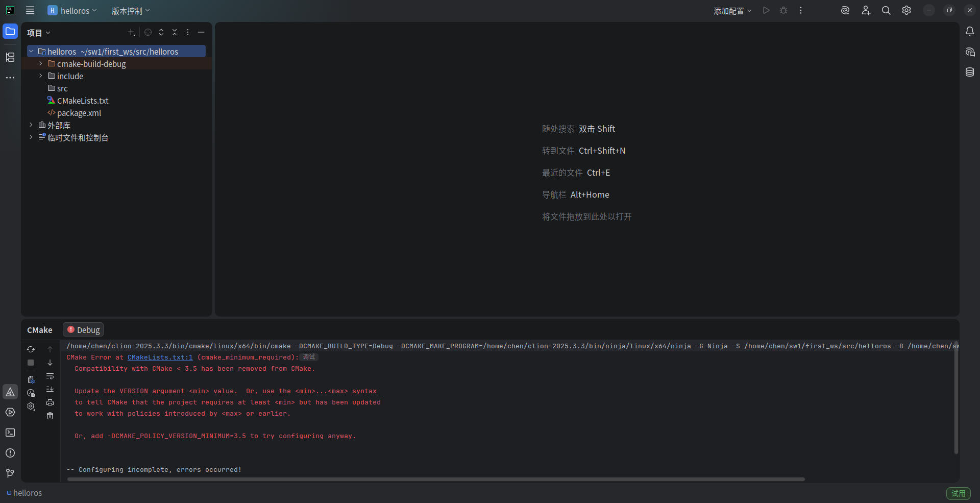
Task: Expand the 临时文件和控制台 node
Action: (31, 137)
